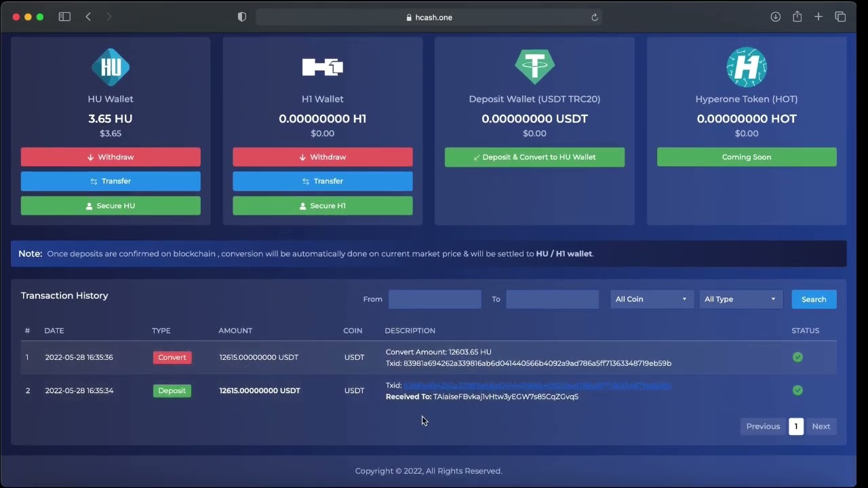868x488 pixels.
Task: Go back with the browser back arrow
Action: (88, 17)
